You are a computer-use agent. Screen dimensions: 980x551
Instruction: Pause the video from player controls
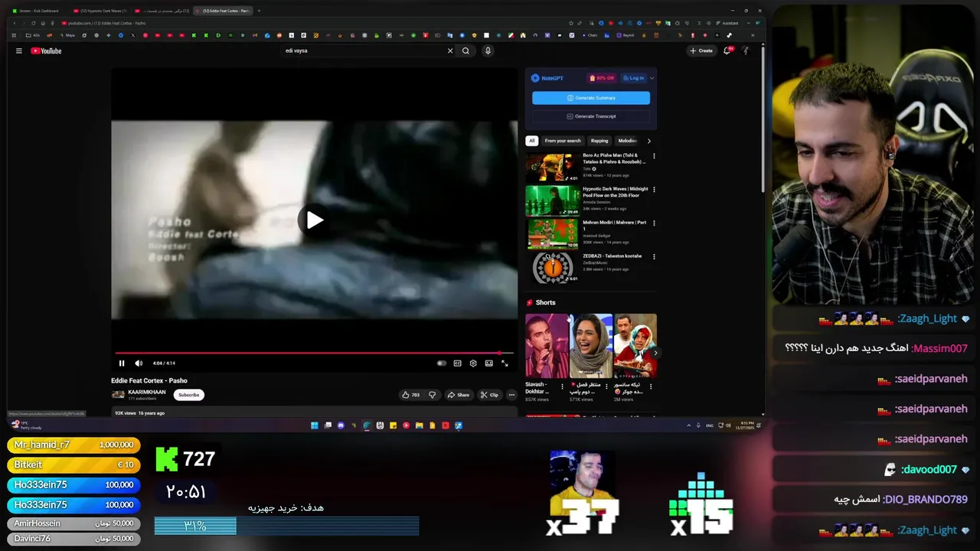[x=122, y=364]
